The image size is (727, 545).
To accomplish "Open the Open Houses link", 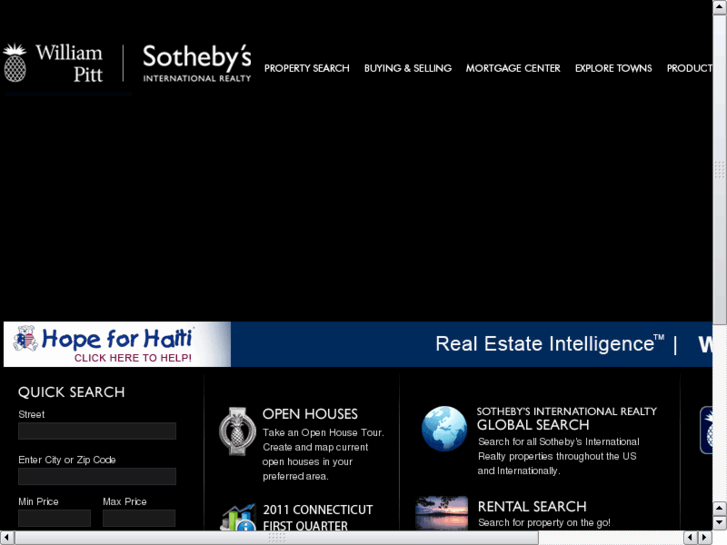I will click(310, 414).
